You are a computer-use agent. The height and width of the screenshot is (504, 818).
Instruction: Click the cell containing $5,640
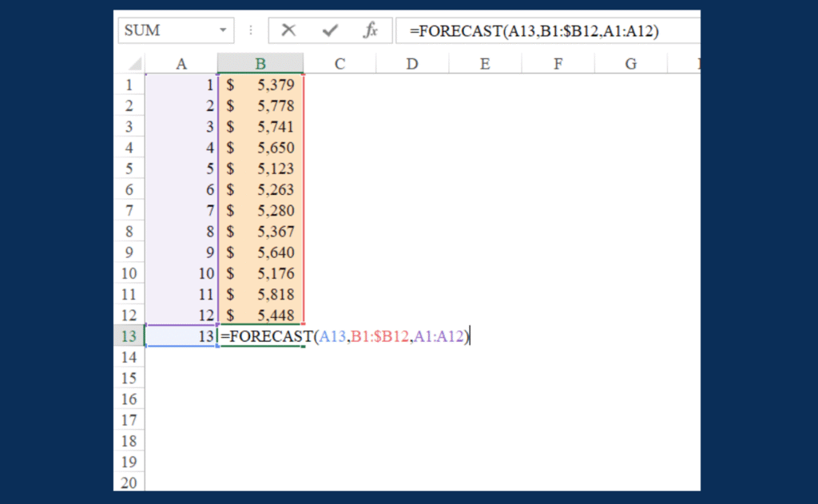(x=260, y=252)
